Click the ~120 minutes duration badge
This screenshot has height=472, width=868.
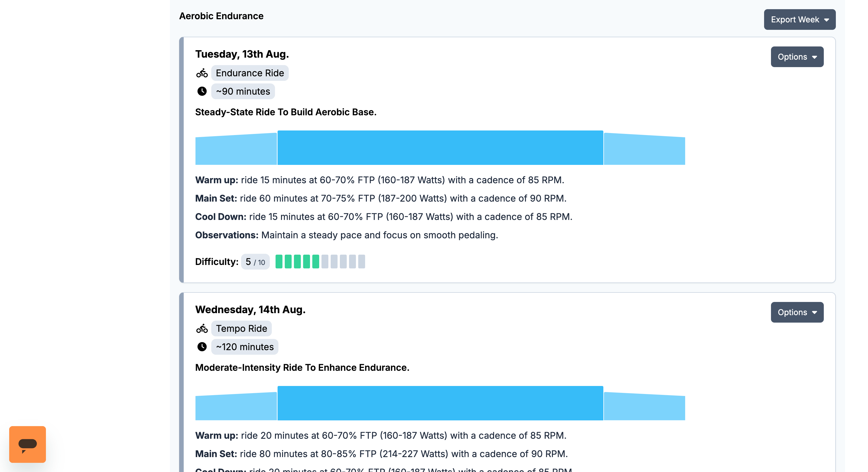(245, 347)
